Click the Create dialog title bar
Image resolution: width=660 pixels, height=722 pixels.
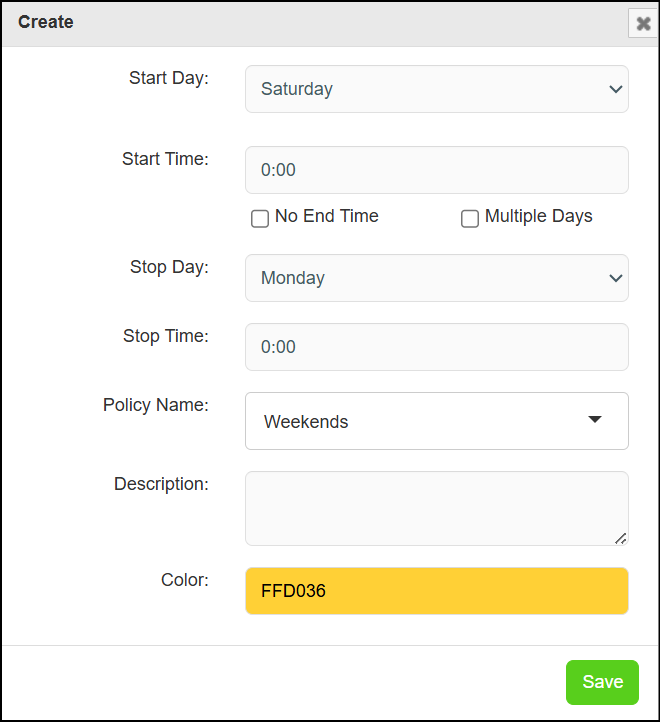pos(315,23)
